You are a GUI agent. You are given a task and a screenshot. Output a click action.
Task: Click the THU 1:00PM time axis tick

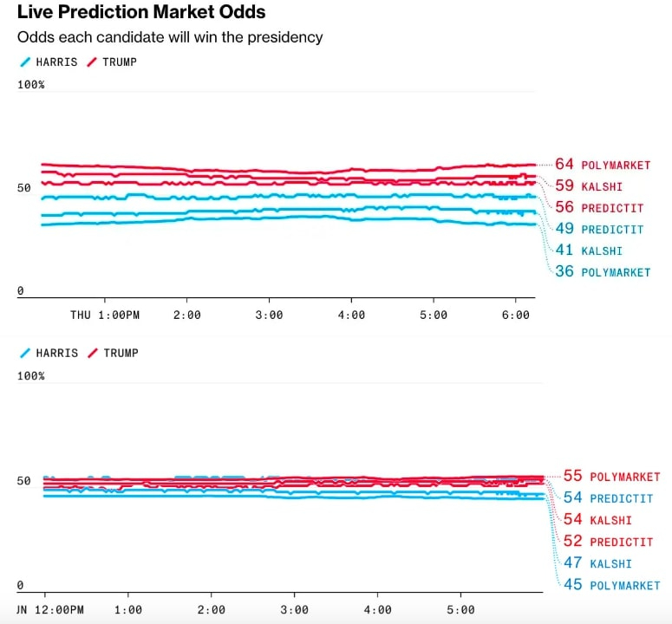(105, 315)
